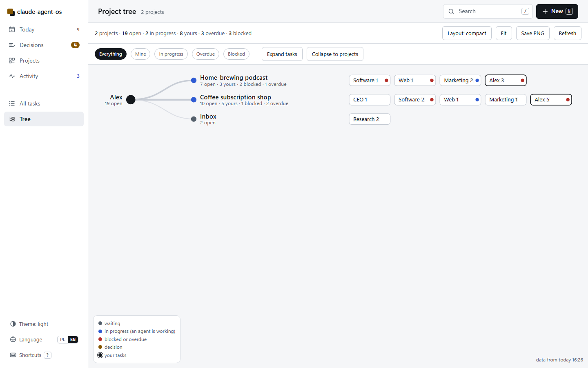Click the All tasks list icon
This screenshot has width=588, height=368.
[x=12, y=103]
